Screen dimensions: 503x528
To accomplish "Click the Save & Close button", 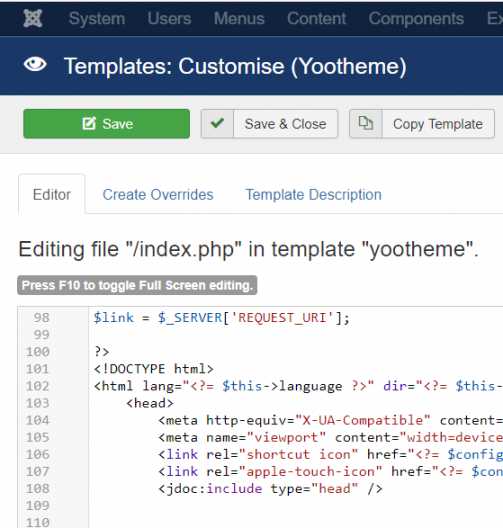I will (269, 124).
